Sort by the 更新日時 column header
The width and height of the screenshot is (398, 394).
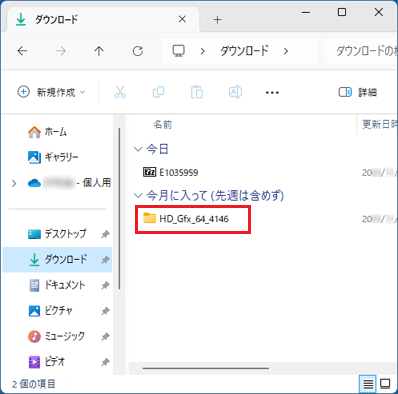point(379,125)
